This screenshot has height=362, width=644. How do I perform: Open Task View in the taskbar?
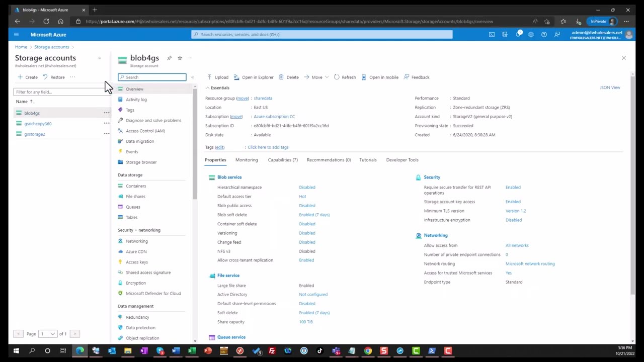tap(63, 351)
